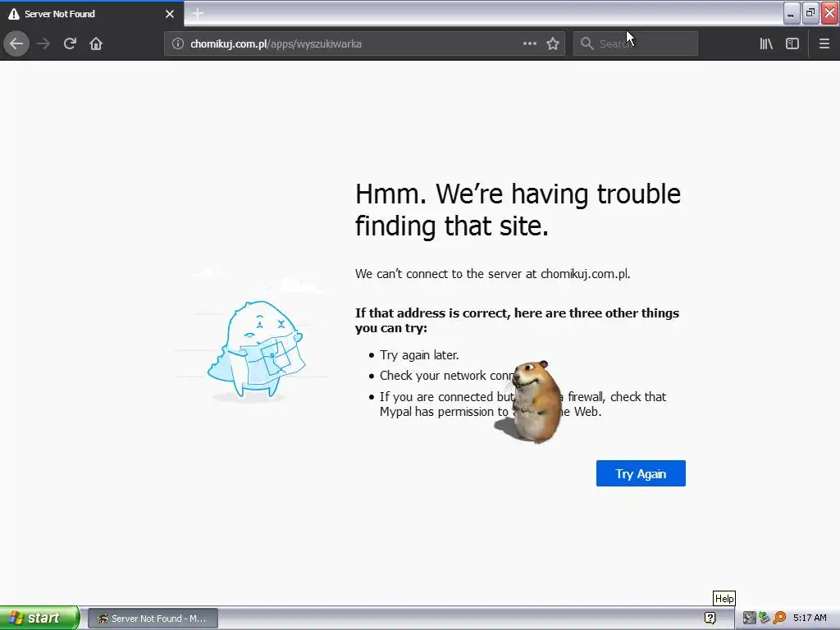This screenshot has height=630, width=840.
Task: Bookmark this page with the star
Action: click(553, 43)
